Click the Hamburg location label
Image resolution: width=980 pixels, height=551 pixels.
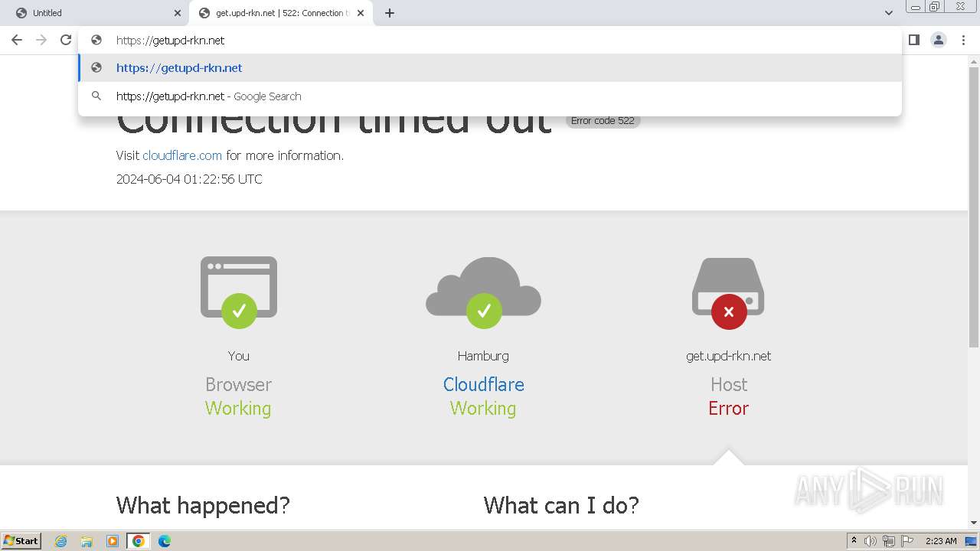click(483, 356)
